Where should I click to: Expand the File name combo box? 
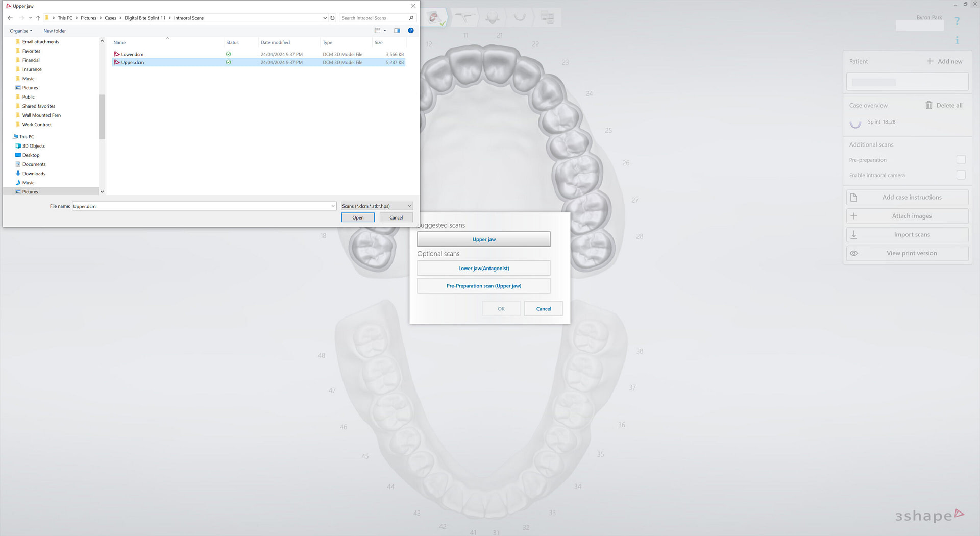tap(333, 206)
